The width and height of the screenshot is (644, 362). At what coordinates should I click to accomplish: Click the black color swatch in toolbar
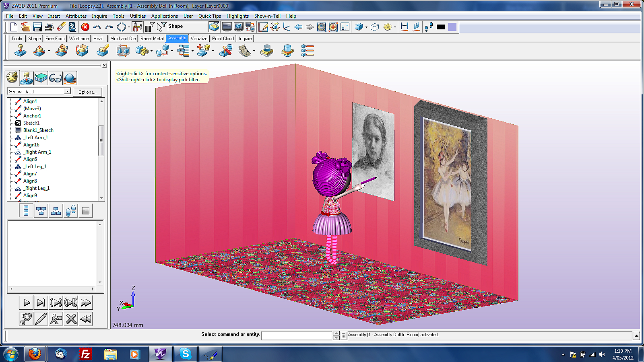(441, 27)
